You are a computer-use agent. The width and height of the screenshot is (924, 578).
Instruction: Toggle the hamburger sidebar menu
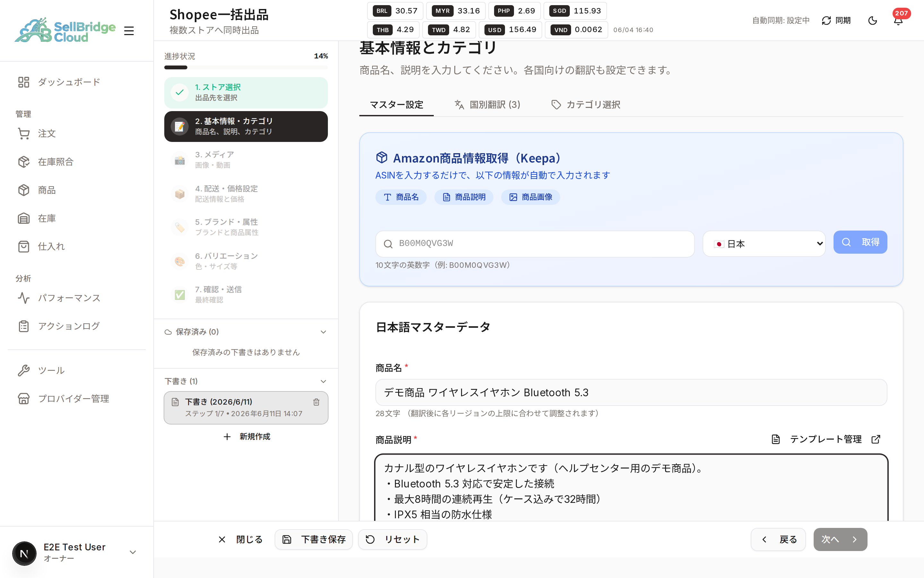pos(129,31)
